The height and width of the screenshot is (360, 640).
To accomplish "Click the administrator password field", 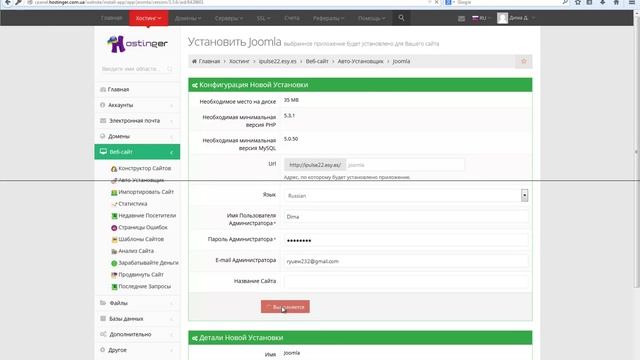I will [x=406, y=240].
